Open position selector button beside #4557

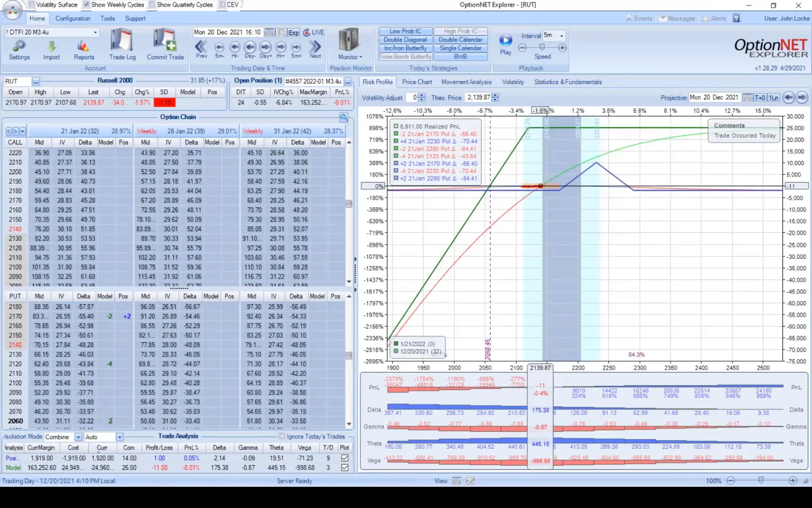coord(348,81)
